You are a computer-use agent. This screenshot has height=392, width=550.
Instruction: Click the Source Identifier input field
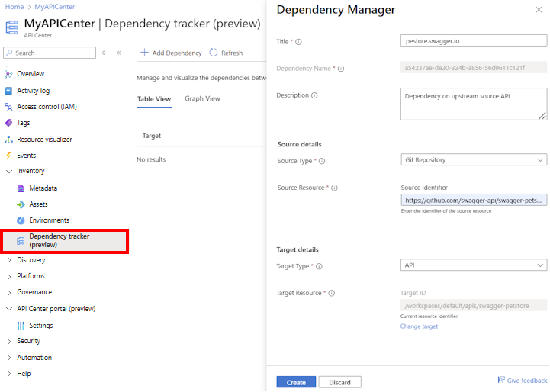pos(474,201)
